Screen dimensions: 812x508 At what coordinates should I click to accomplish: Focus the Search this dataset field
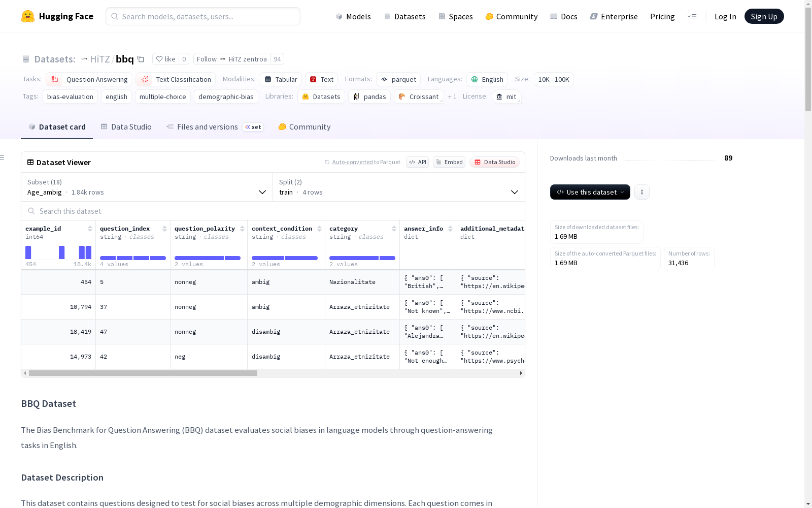click(273, 211)
